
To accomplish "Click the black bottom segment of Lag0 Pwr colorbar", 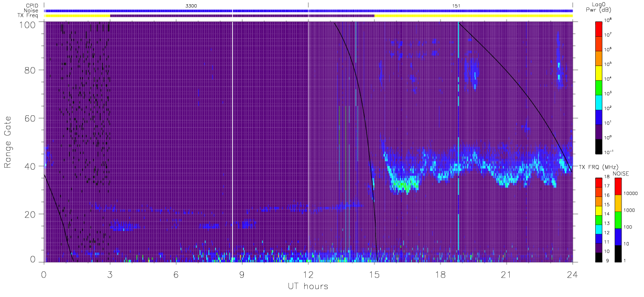I will (600, 146).
